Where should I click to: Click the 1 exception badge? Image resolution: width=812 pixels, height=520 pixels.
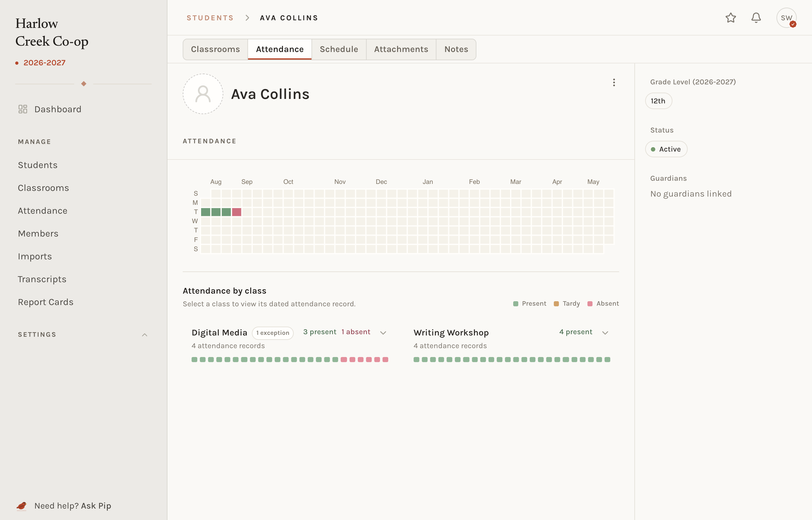(x=272, y=333)
